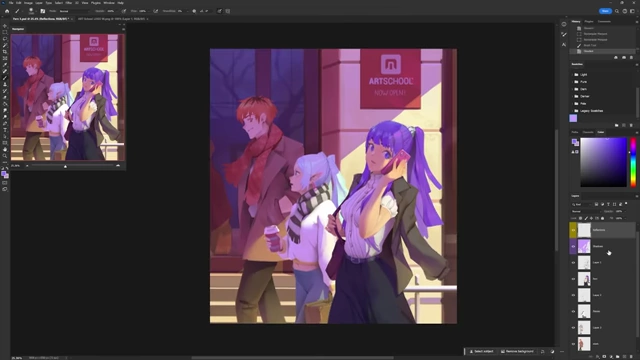Open the Image menu
Viewport: 640px width, 360px height.
tap(28, 3)
